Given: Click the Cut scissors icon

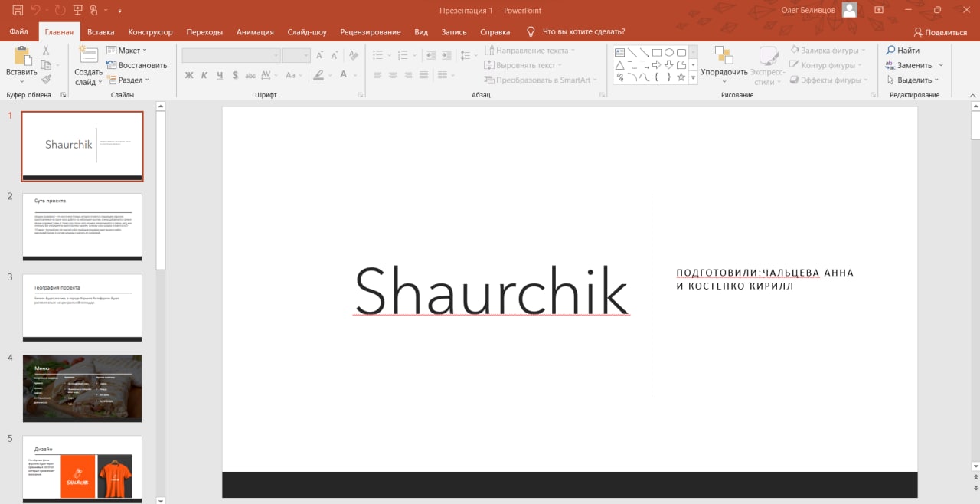Looking at the screenshot, I should click(46, 51).
